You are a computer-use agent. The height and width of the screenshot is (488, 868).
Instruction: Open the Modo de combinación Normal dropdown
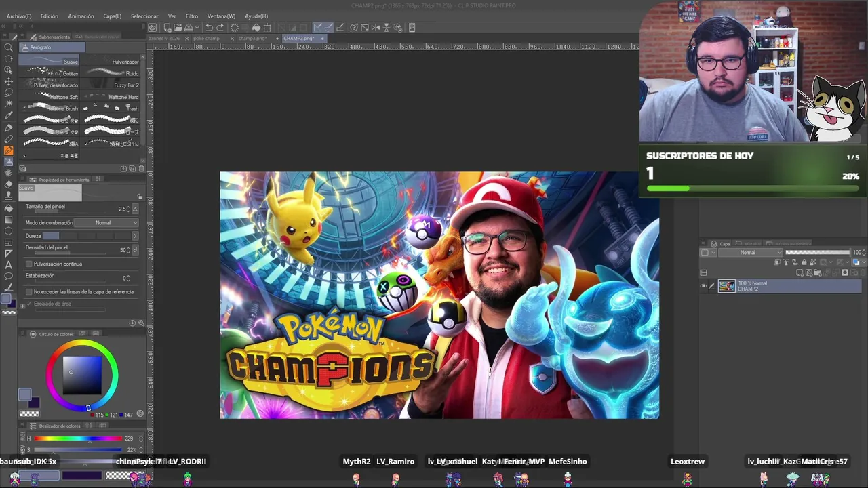(x=106, y=222)
